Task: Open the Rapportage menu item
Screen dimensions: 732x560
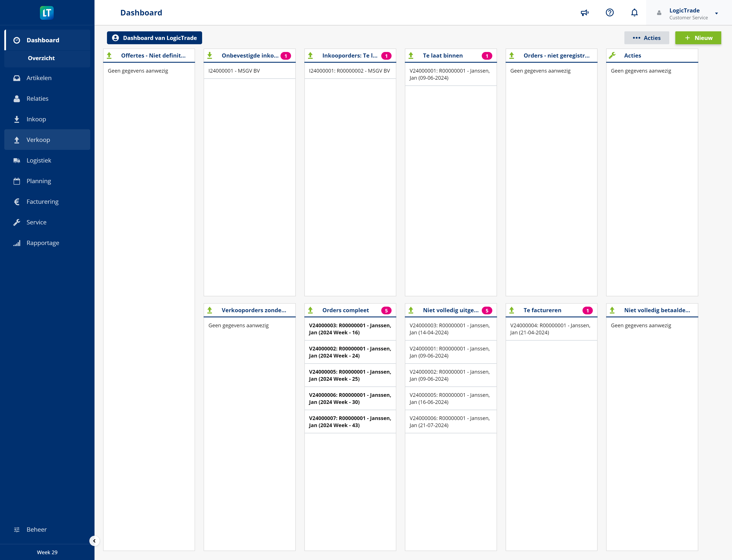Action: point(47,243)
